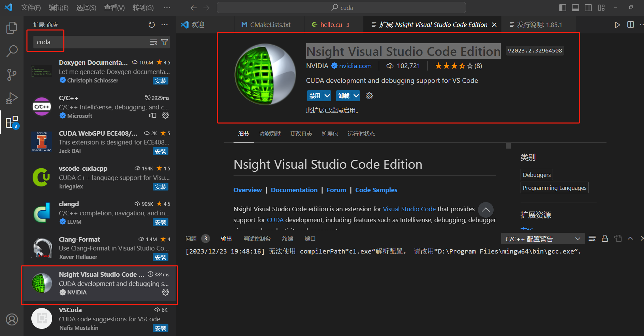Toggle the bottom panel layout icon

pyautogui.click(x=575, y=7)
